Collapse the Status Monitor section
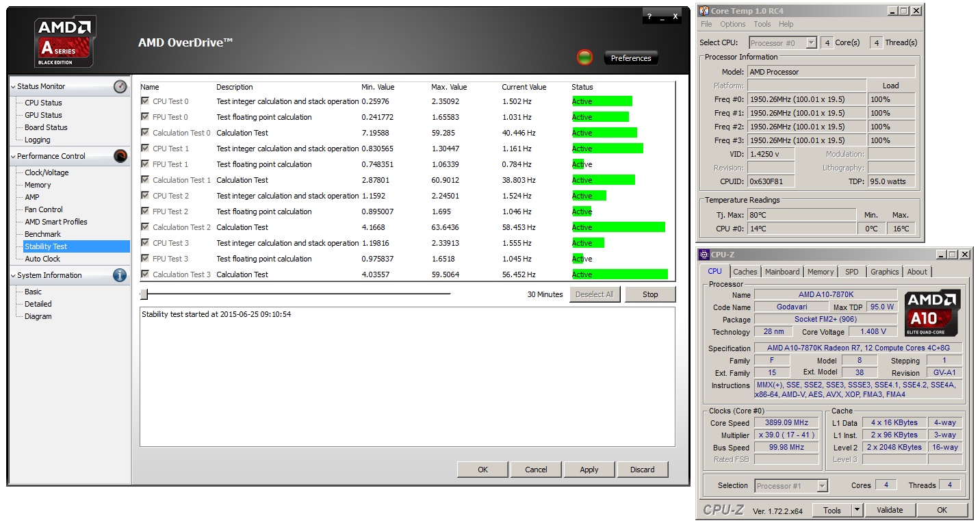This screenshot has width=980, height=525. 13,86
